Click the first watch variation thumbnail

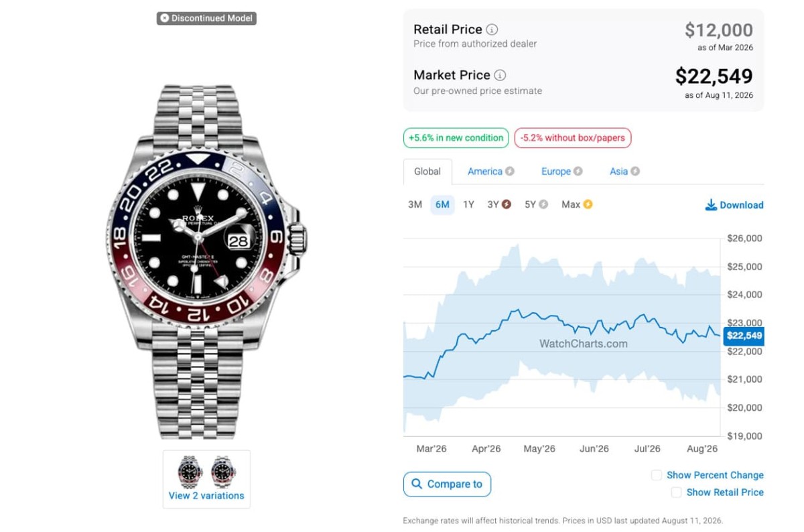[190, 472]
